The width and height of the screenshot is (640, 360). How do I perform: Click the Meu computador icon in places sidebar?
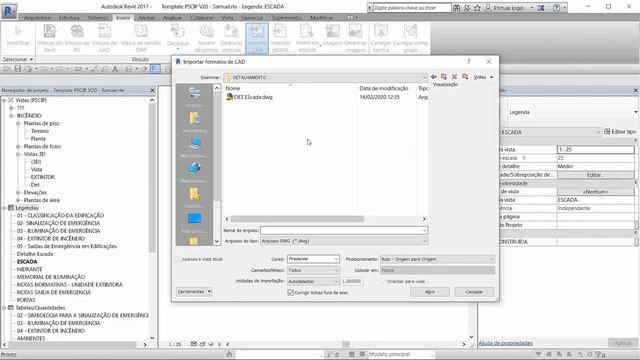coord(194,146)
